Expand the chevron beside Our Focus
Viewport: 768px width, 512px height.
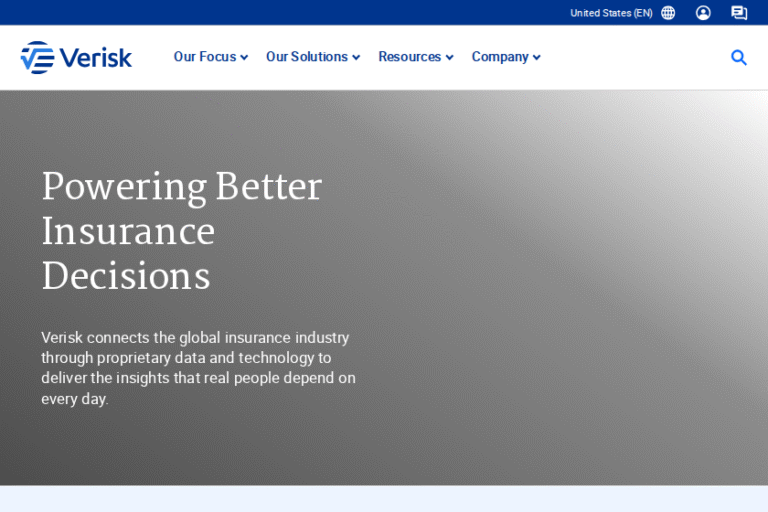pyautogui.click(x=244, y=58)
